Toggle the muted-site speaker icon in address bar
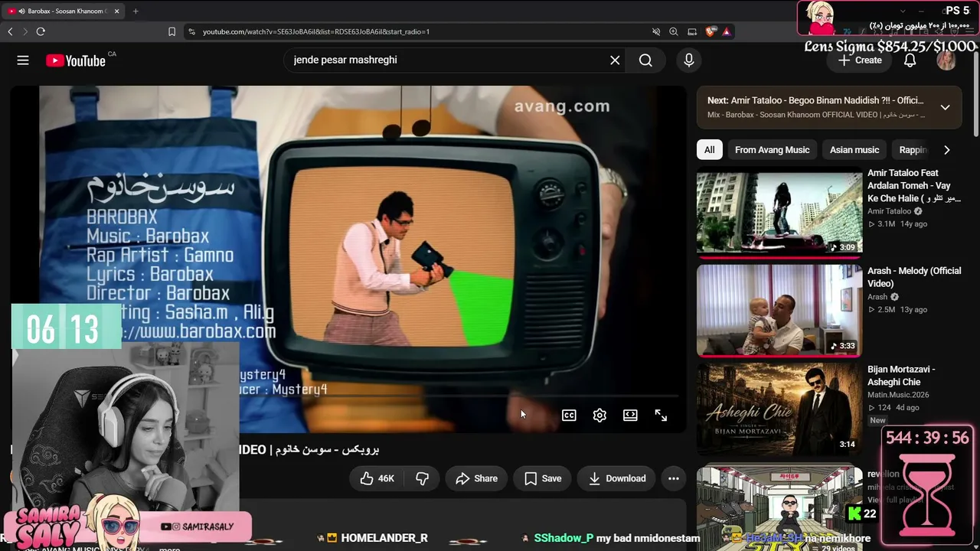980x551 pixels. 656,31
